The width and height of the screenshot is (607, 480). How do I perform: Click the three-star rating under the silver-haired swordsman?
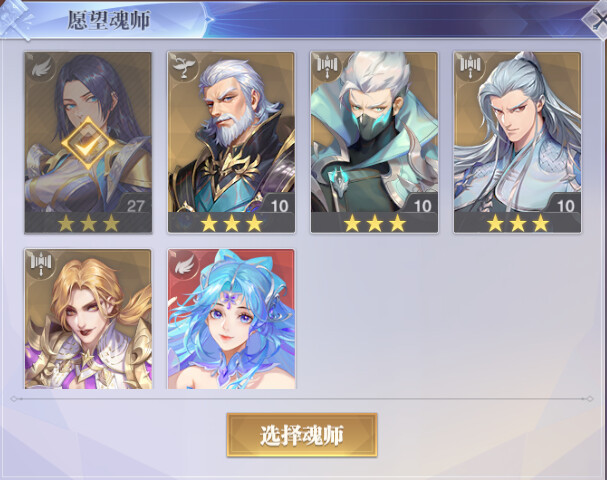[x=518, y=223]
